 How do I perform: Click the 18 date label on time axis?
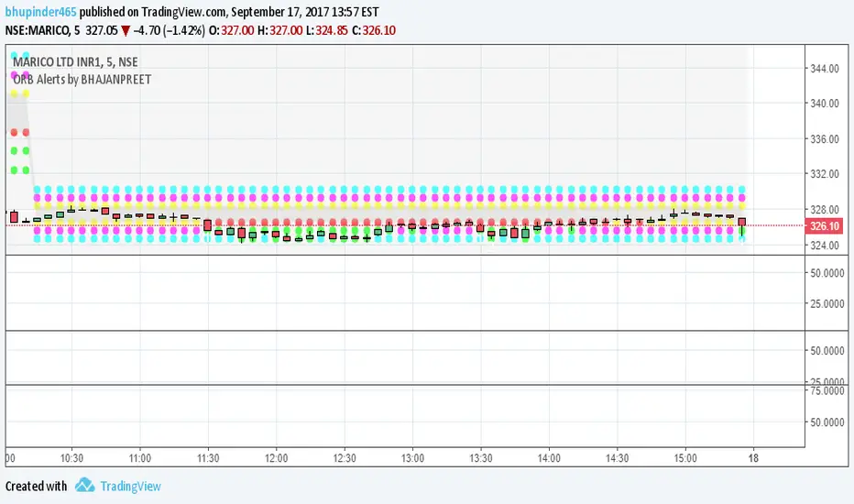pyautogui.click(x=753, y=458)
